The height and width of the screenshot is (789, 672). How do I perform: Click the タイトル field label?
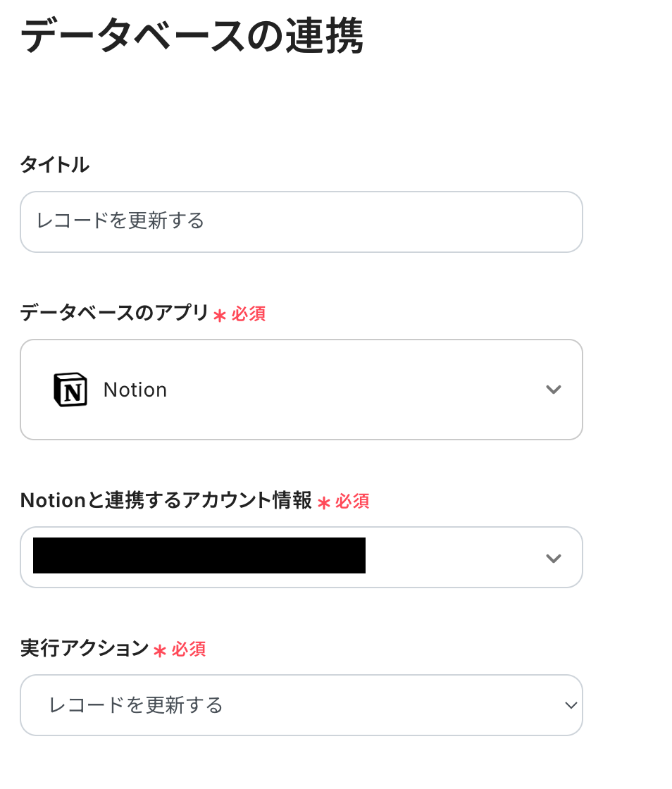(54, 165)
